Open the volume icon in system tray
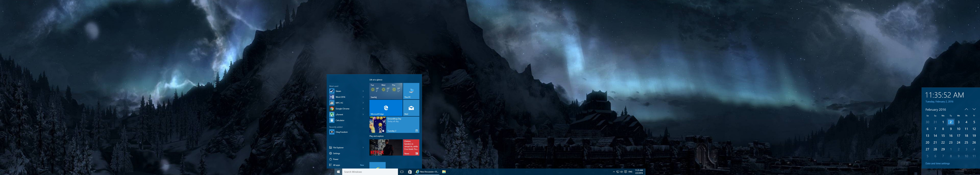This screenshot has height=175, width=980. tap(622, 172)
